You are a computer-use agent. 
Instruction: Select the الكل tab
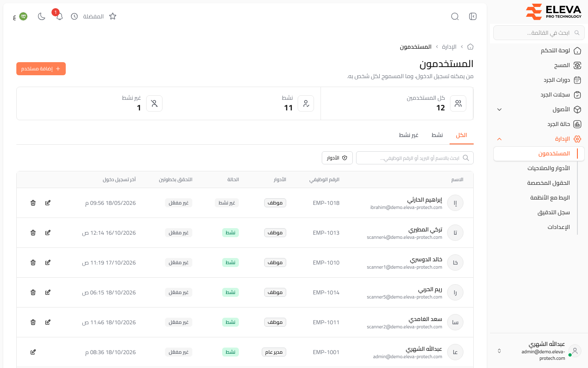pos(461,135)
